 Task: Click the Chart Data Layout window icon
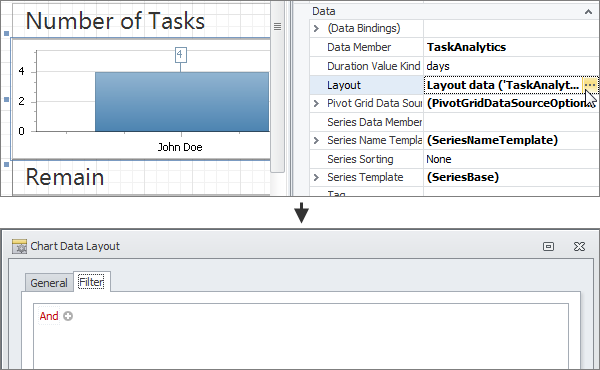point(19,246)
